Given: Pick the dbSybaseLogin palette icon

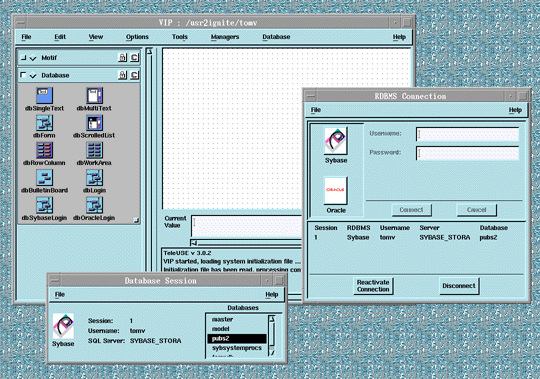Looking at the screenshot, I should tap(44, 205).
